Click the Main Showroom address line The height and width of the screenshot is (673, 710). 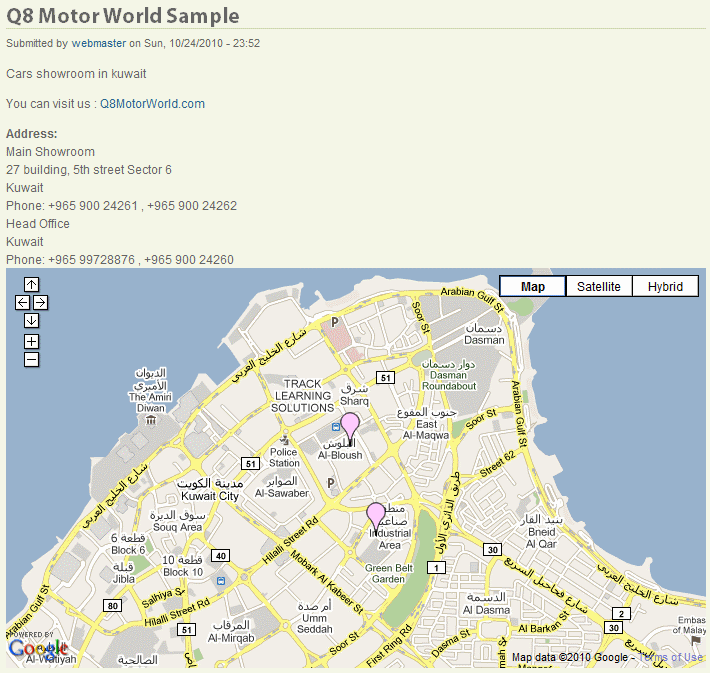pyautogui.click(x=50, y=152)
